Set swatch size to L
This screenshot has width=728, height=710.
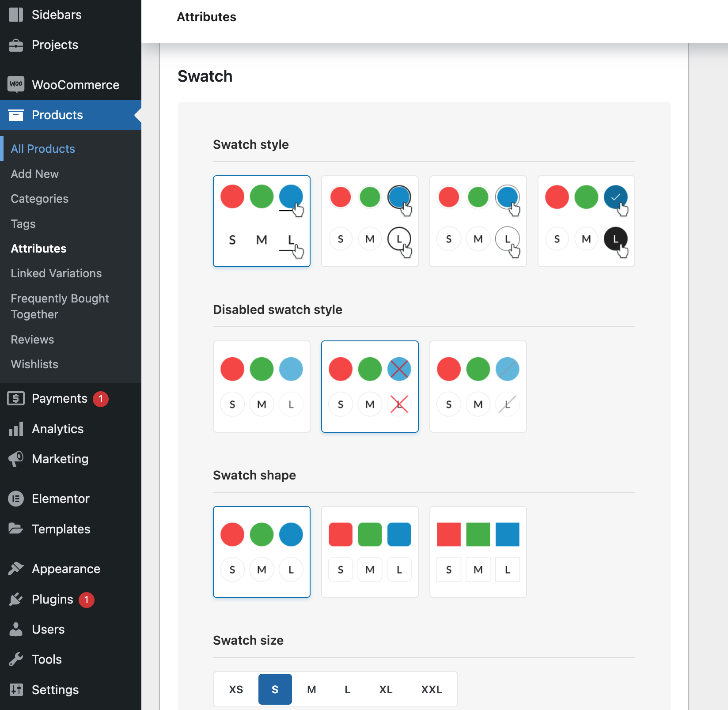tap(348, 689)
